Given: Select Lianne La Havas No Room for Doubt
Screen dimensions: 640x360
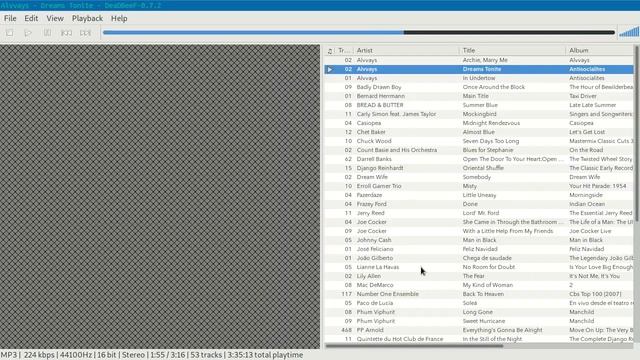Looking at the screenshot, I should (x=479, y=267).
